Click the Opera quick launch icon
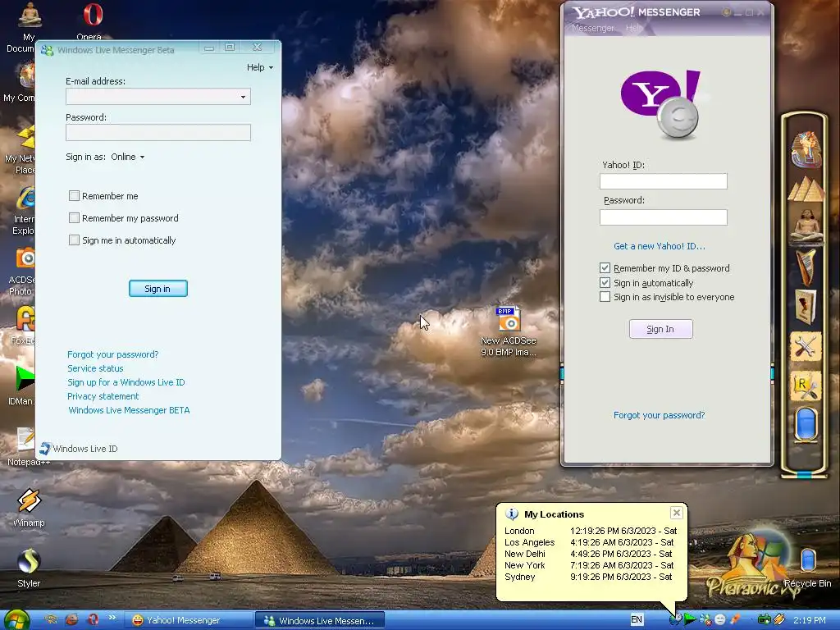The width and height of the screenshot is (840, 630). click(x=92, y=620)
